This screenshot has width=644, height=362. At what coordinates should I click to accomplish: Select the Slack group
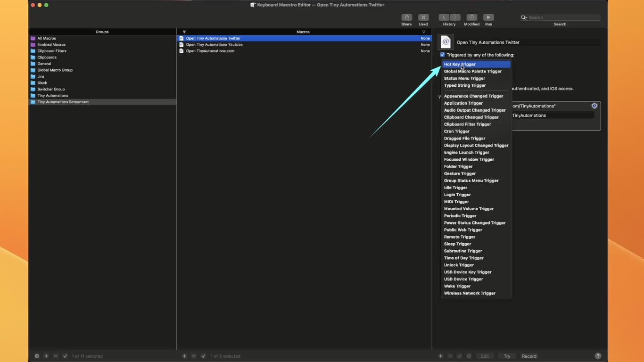coord(102,83)
